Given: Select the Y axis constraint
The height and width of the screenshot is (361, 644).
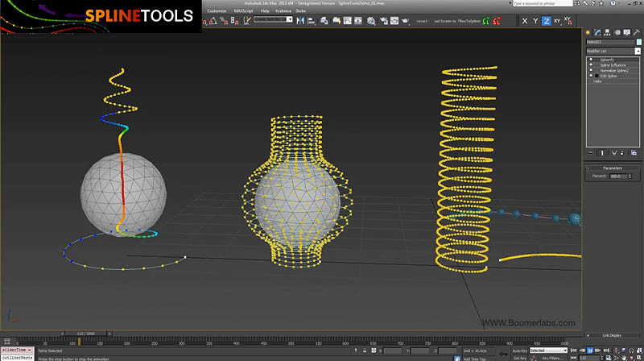Looking at the screenshot, I should (535, 21).
